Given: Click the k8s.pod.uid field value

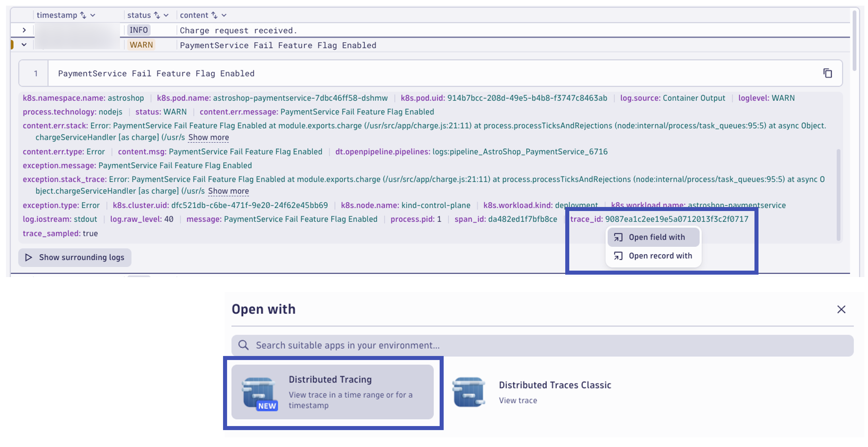Looking at the screenshot, I should [527, 98].
